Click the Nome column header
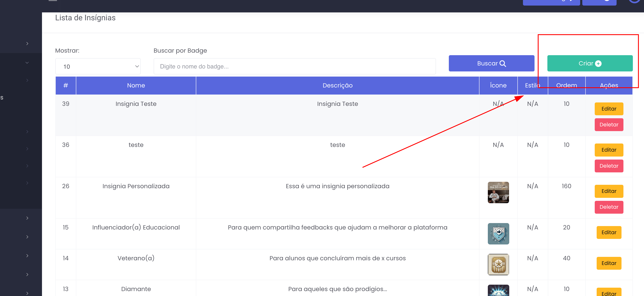 click(136, 85)
